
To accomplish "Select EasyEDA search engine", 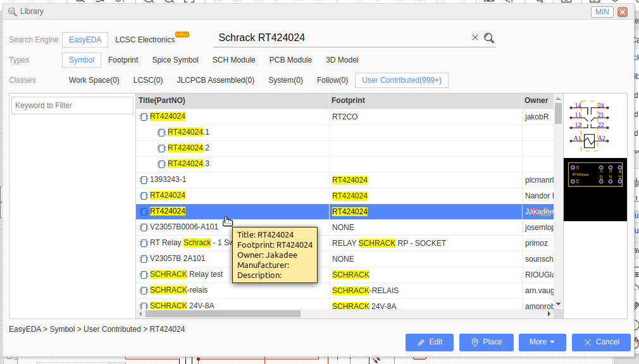I will click(x=85, y=39).
